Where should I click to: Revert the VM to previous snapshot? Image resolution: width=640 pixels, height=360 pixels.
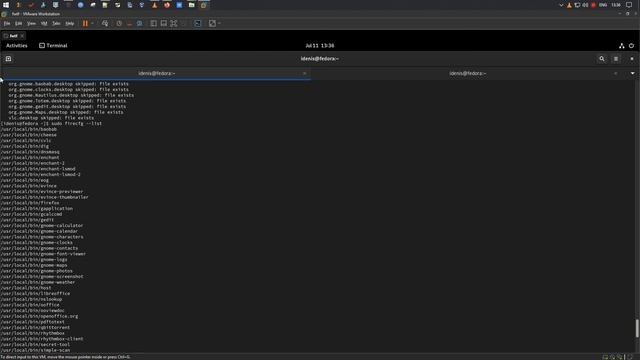click(x=129, y=24)
